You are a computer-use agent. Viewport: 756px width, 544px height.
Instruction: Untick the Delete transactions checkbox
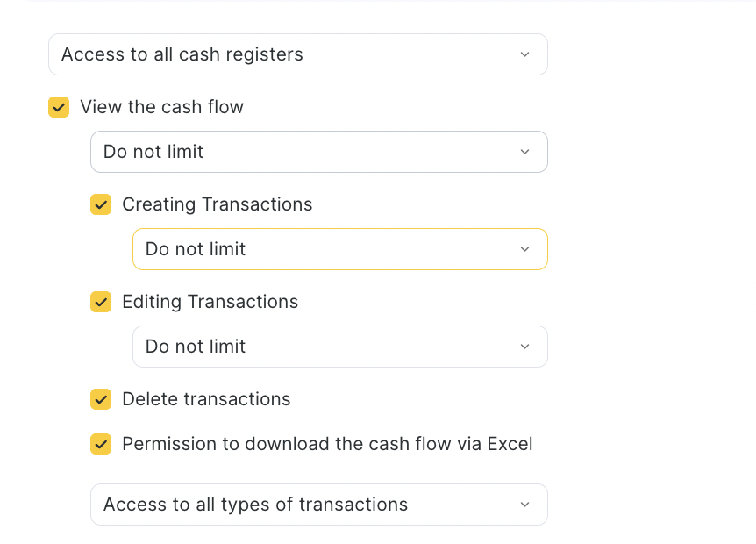(101, 399)
